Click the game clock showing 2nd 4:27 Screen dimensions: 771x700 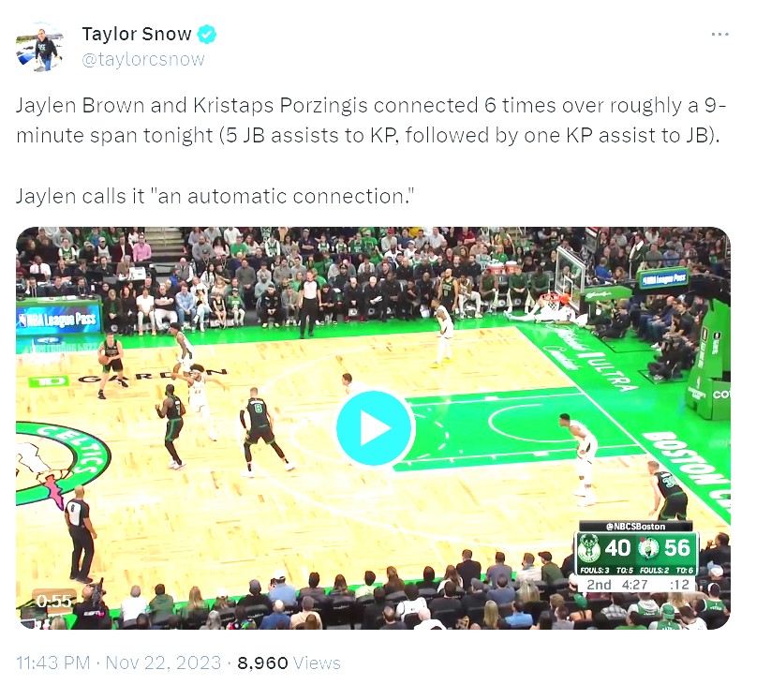pos(617,585)
